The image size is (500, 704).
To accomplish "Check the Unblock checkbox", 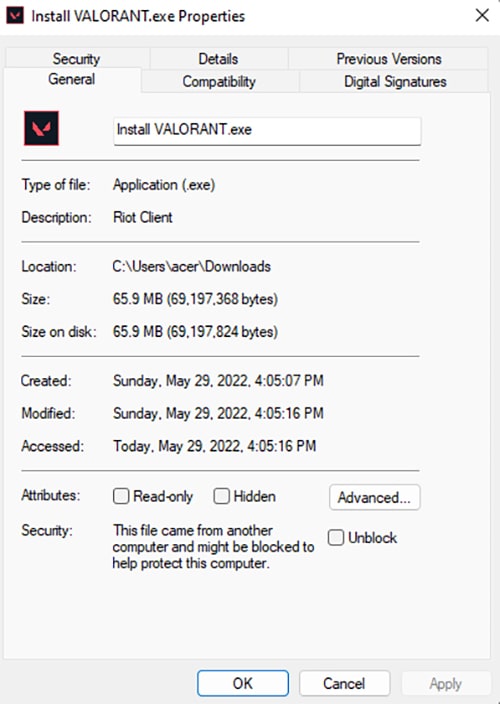I will [x=336, y=537].
